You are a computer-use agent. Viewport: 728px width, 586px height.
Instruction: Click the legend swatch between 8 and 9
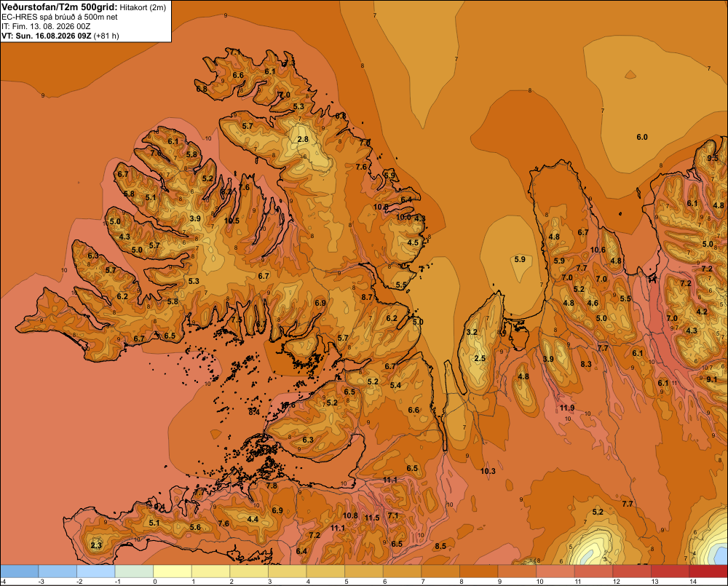pyautogui.click(x=479, y=571)
